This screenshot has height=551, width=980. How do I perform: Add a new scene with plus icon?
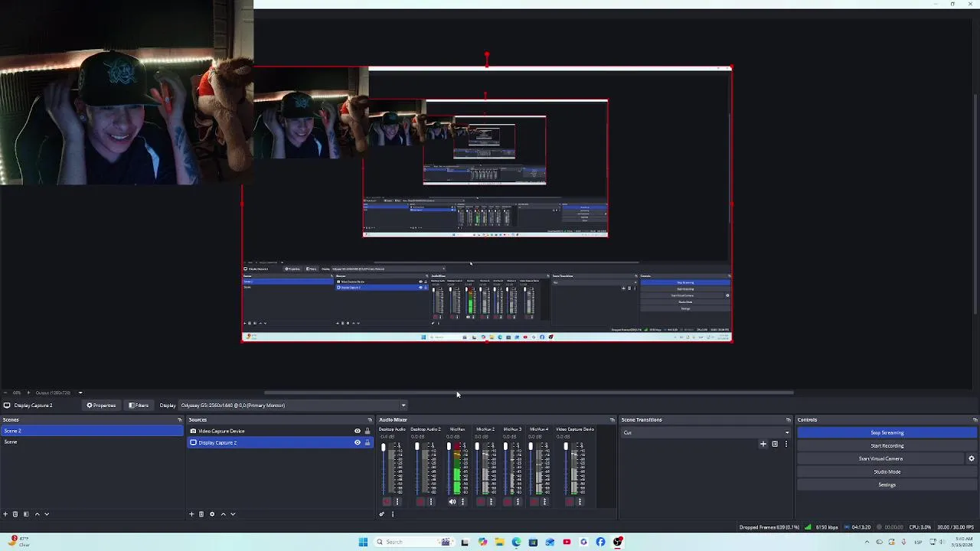(5, 514)
